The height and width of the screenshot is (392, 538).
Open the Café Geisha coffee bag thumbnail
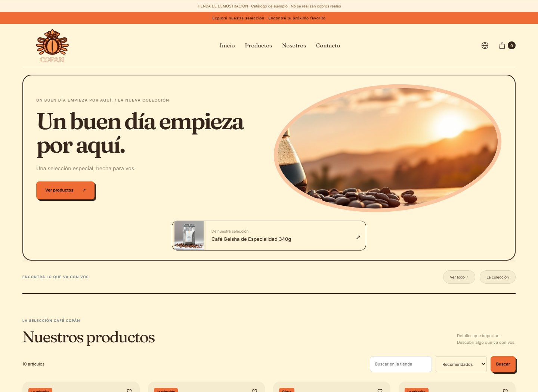[189, 236]
